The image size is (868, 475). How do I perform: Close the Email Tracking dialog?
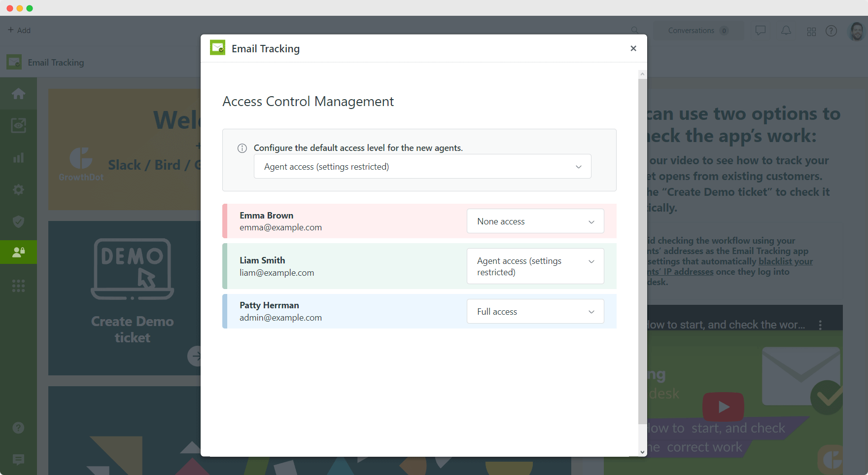pos(633,48)
